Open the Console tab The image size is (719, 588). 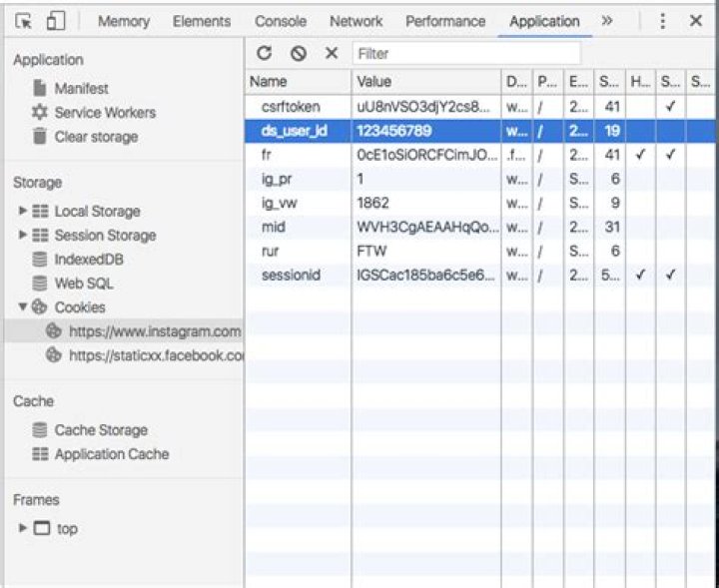(281, 21)
